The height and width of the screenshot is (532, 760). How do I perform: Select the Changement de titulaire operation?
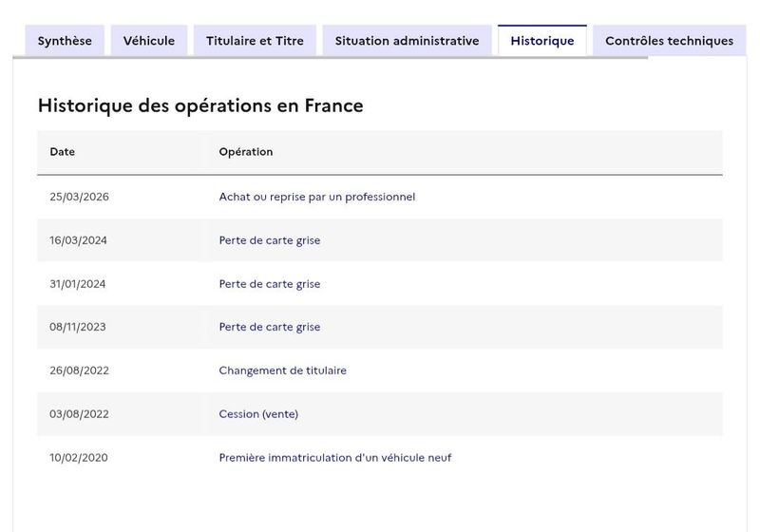click(282, 370)
